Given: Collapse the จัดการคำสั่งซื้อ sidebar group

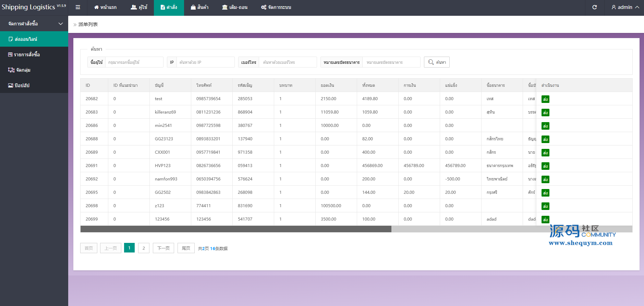Looking at the screenshot, I should (x=61, y=24).
